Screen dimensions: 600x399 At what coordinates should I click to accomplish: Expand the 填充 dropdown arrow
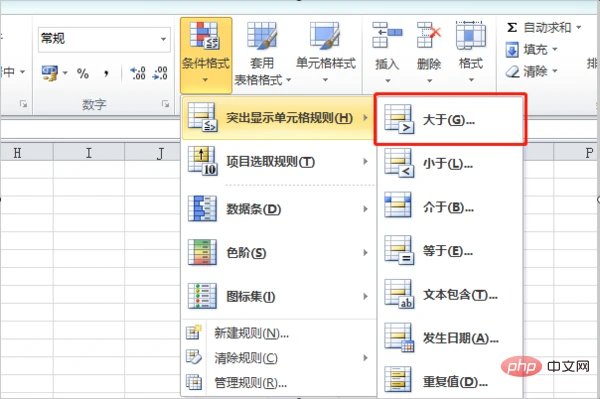tap(554, 49)
